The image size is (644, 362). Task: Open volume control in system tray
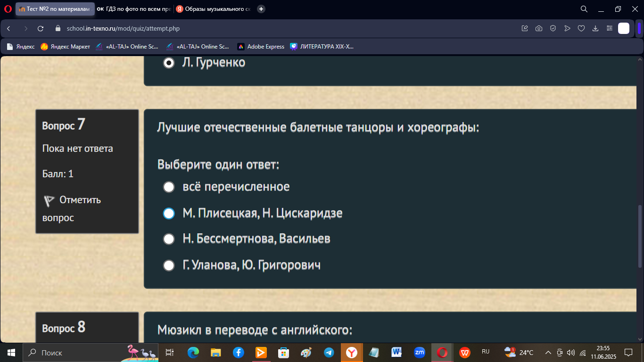(571, 353)
